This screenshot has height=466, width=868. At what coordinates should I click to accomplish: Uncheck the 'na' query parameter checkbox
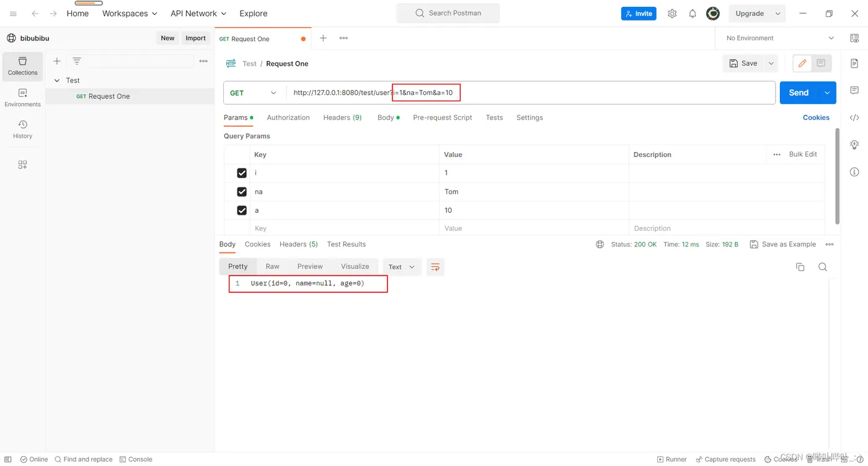tap(242, 192)
